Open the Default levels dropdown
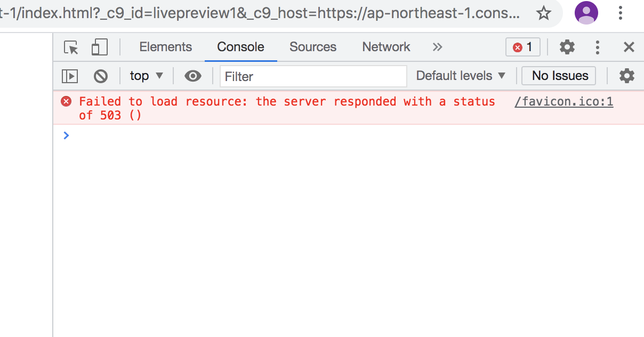This screenshot has width=644, height=337. (x=461, y=76)
